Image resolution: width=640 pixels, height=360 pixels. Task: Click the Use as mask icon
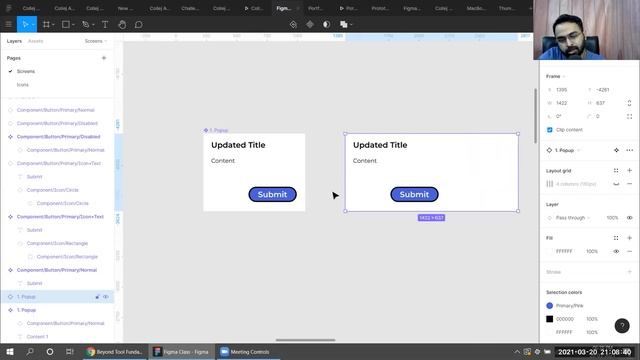coord(327,24)
